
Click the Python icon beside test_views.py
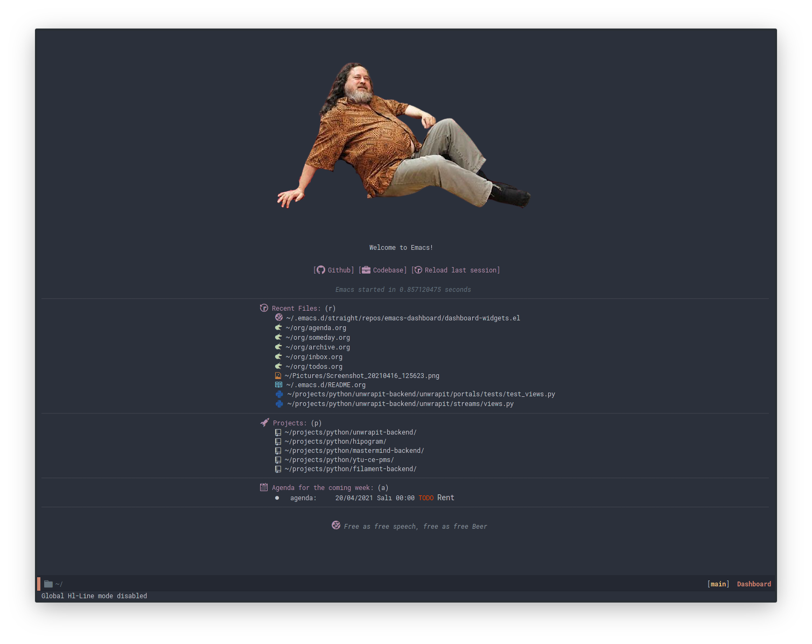coord(279,394)
